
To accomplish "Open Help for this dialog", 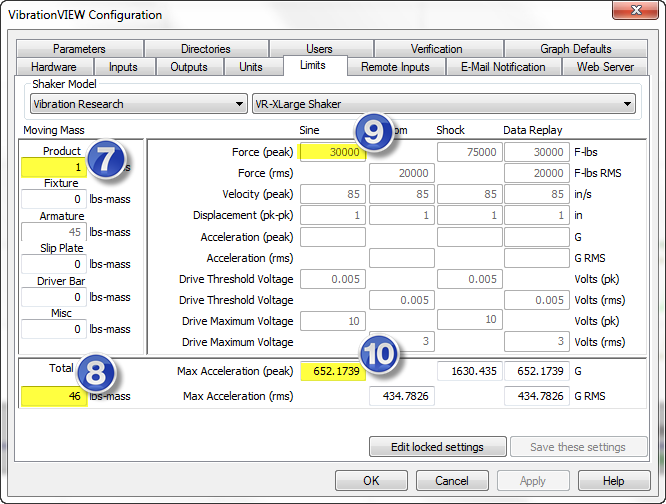I will 613,481.
